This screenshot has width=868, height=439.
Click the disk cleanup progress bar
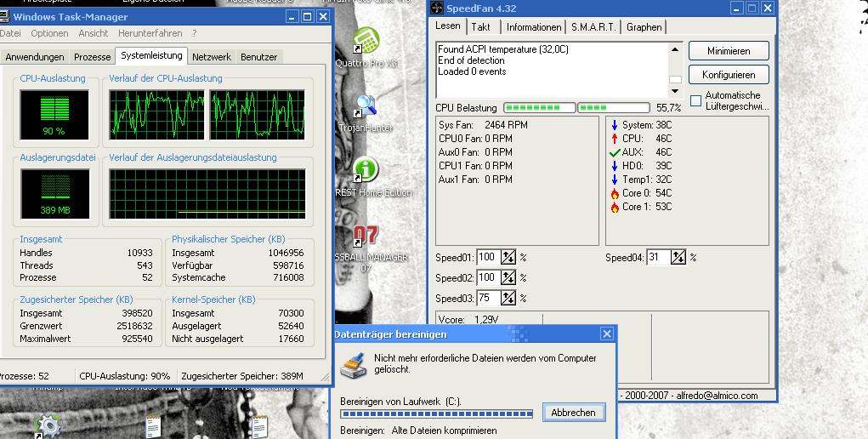tap(437, 413)
